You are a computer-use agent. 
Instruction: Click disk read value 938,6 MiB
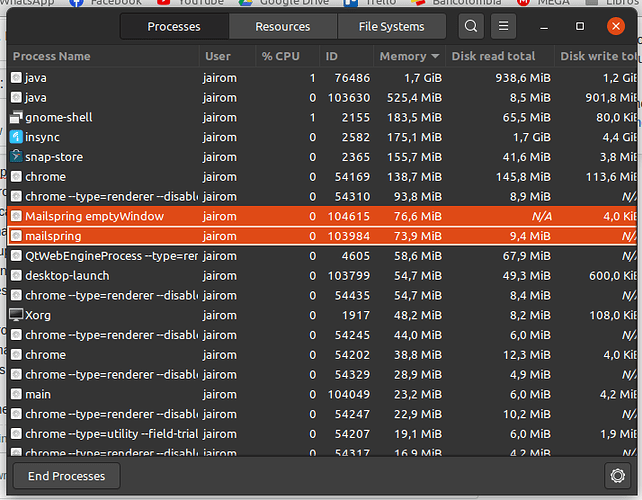(x=523, y=78)
